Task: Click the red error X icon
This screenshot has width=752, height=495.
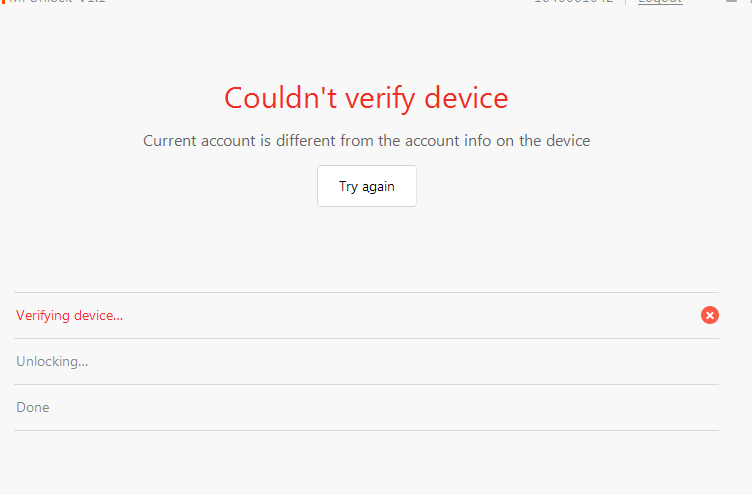Action: pos(710,315)
